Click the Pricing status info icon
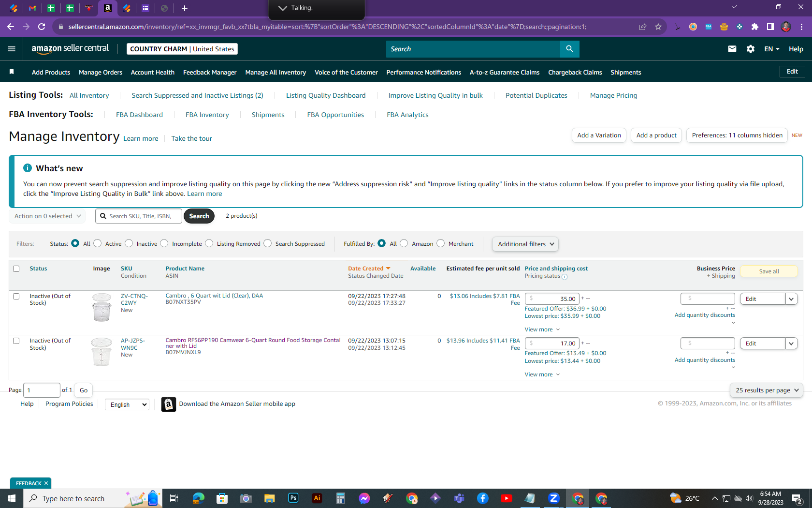Screen dimensions: 812x508 [565, 277]
